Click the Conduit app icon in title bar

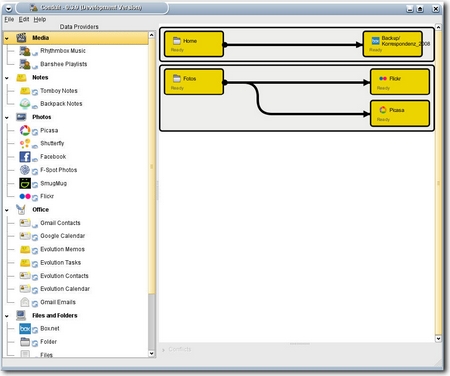point(34,8)
